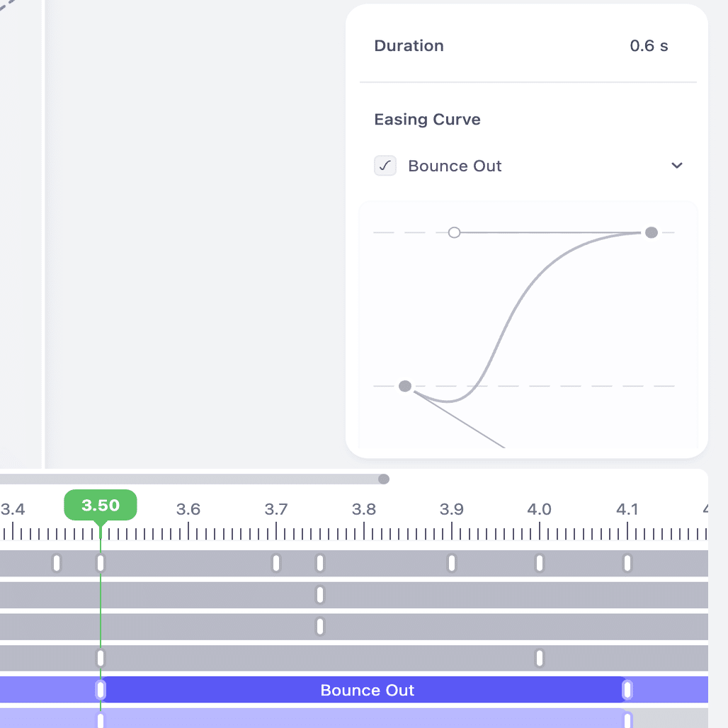This screenshot has width=728, height=728.
Task: Toggle the easing curve checkbox beside Bounce Out
Action: pos(385,166)
